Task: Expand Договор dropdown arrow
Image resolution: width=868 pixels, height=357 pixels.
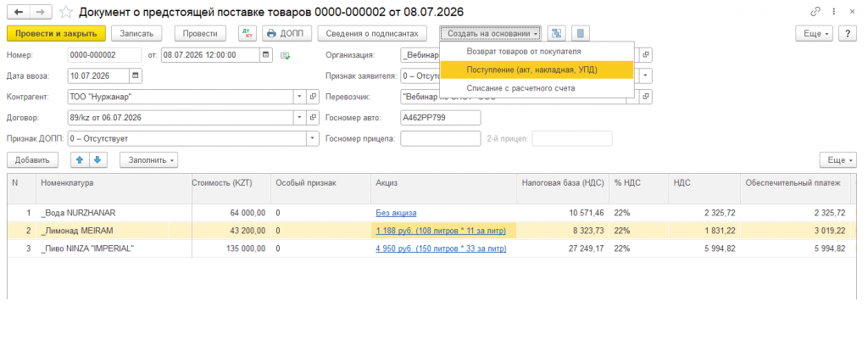Action: point(299,117)
